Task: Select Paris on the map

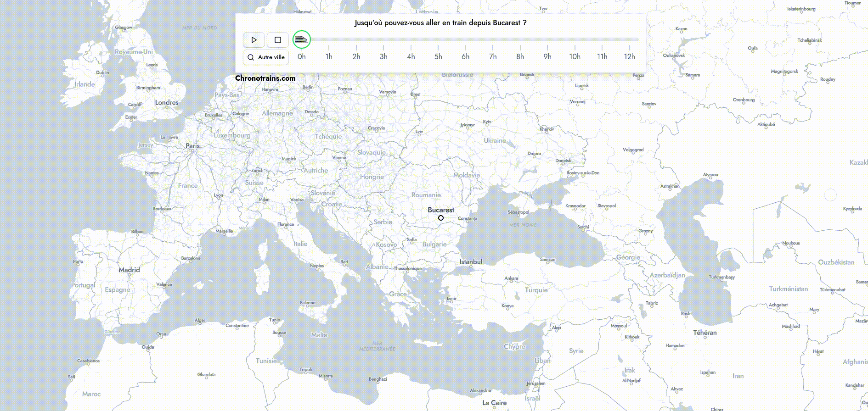Action: (193, 146)
